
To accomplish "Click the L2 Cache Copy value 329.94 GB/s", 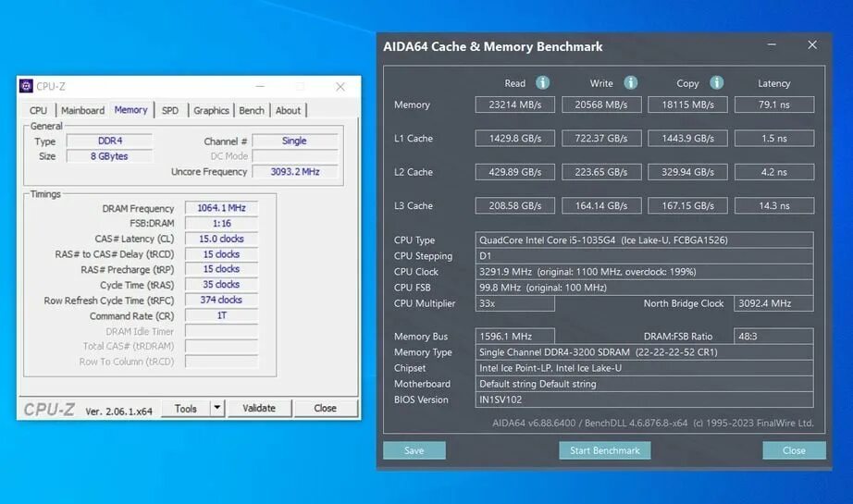I will pyautogui.click(x=687, y=172).
